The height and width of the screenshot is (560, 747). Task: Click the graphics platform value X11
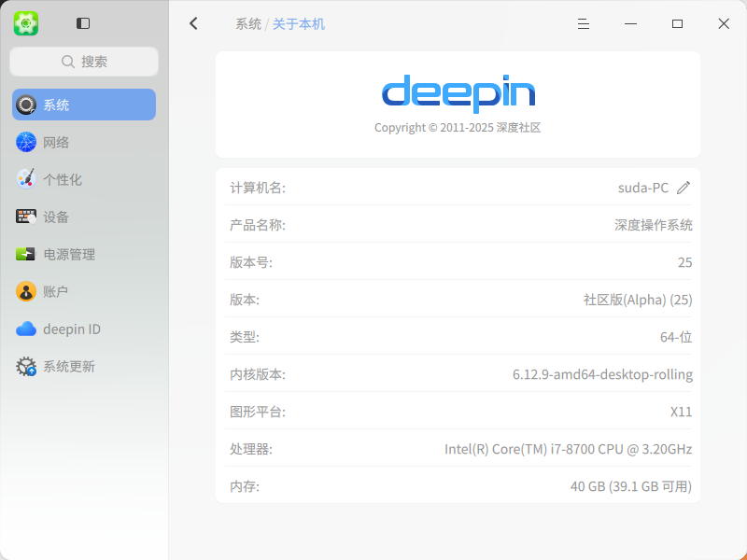click(682, 412)
